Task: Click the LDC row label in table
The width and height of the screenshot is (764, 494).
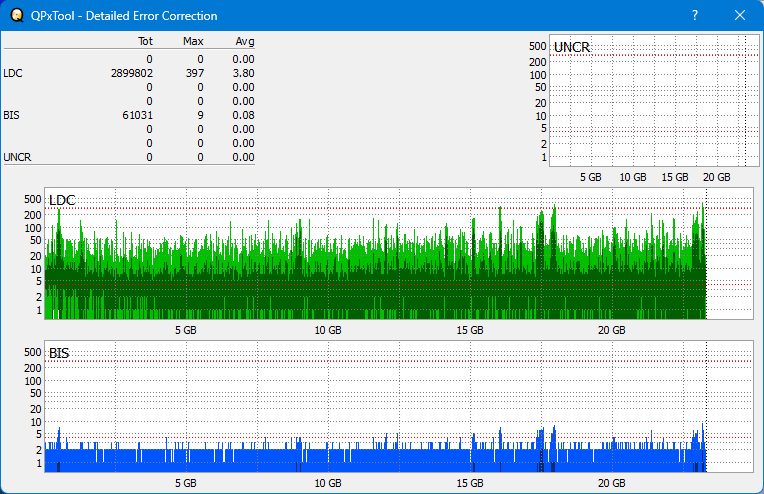Action: pos(13,73)
